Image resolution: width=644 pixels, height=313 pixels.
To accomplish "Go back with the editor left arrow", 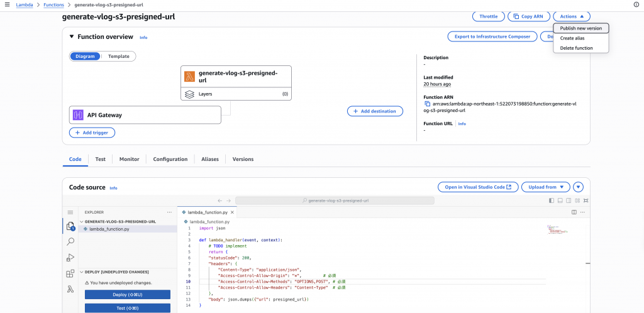I will 219,200.
